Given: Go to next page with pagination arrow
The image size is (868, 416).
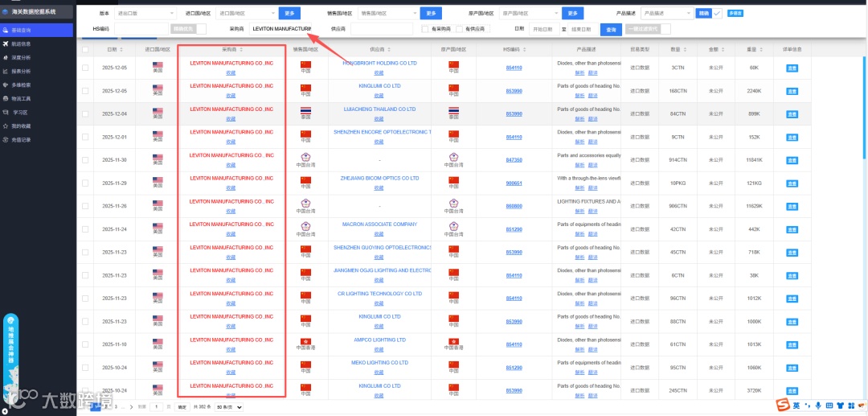Looking at the screenshot, I should pos(131,407).
